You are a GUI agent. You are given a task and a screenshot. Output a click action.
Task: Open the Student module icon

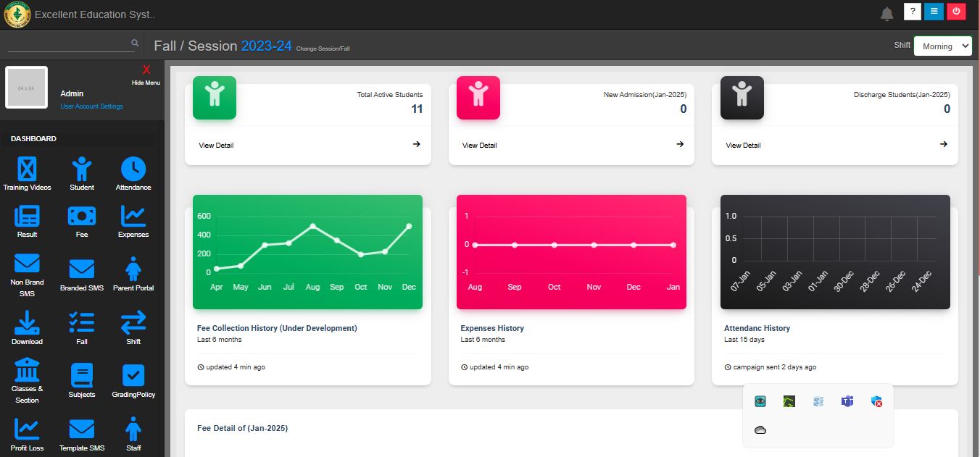coord(81,169)
